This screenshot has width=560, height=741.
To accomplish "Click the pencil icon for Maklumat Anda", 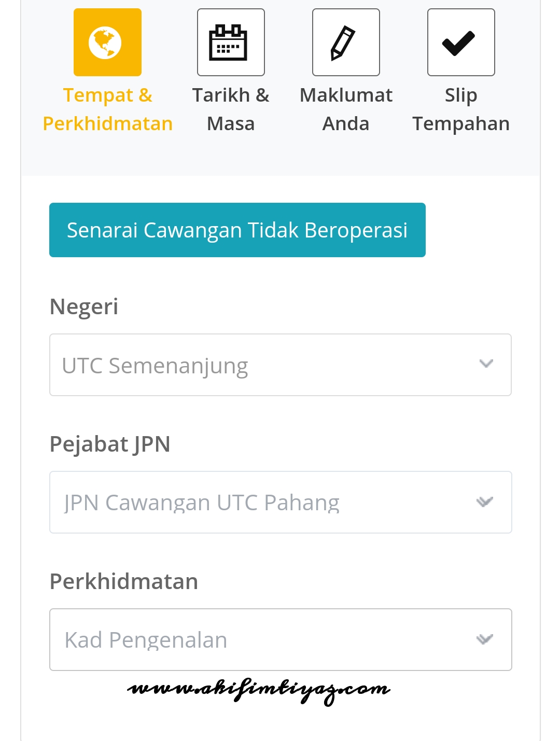I will pyautogui.click(x=345, y=42).
